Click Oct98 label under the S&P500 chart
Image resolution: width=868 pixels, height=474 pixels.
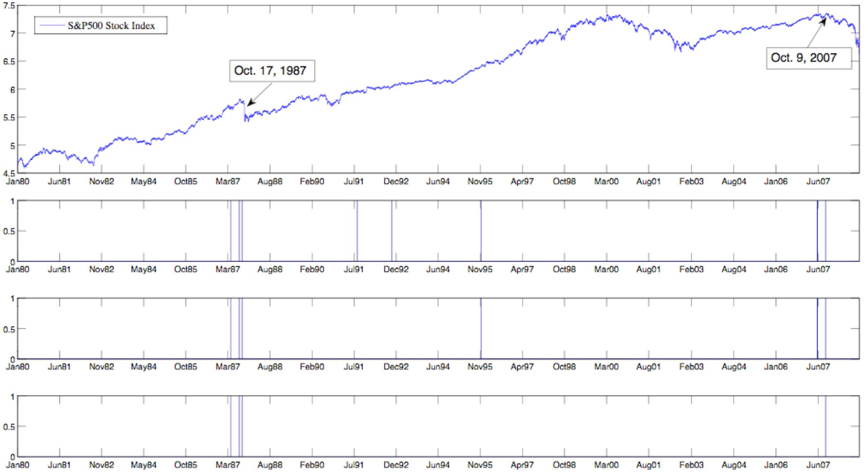click(564, 181)
